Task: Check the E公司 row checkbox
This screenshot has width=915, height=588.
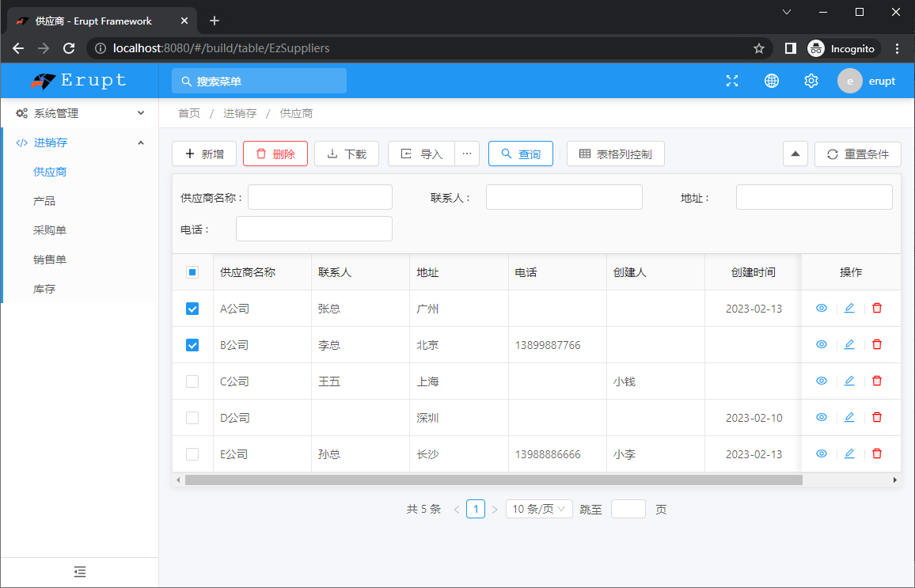Action: point(192,454)
